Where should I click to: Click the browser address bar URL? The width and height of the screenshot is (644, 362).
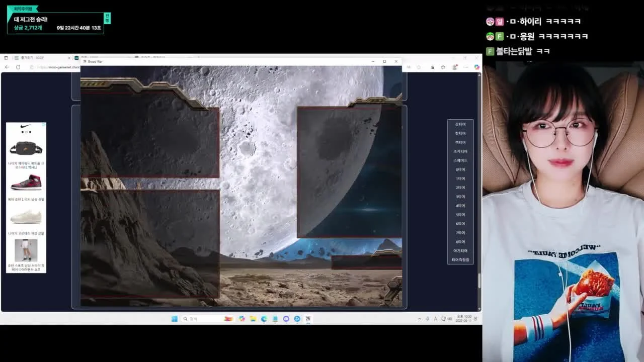point(58,67)
